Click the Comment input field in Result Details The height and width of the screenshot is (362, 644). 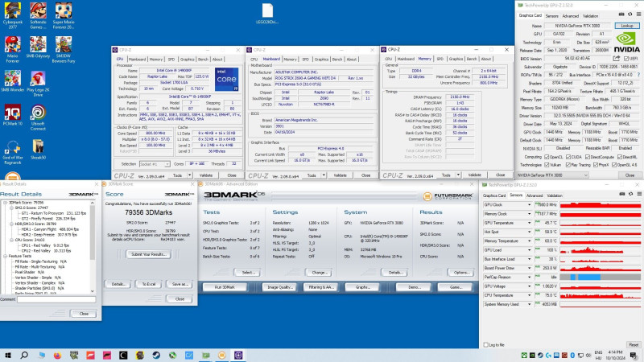(56, 298)
